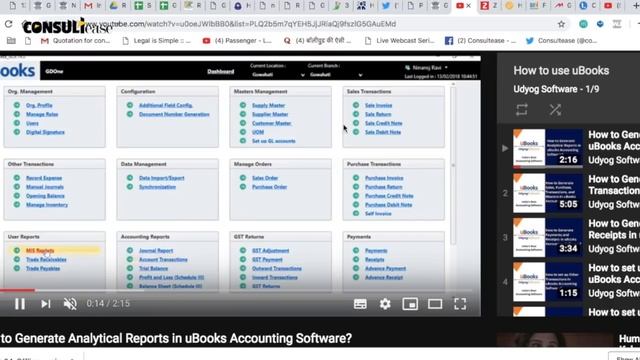The height and width of the screenshot is (360, 640).
Task: Open Org. Profile link
Action: pyautogui.click(x=39, y=105)
